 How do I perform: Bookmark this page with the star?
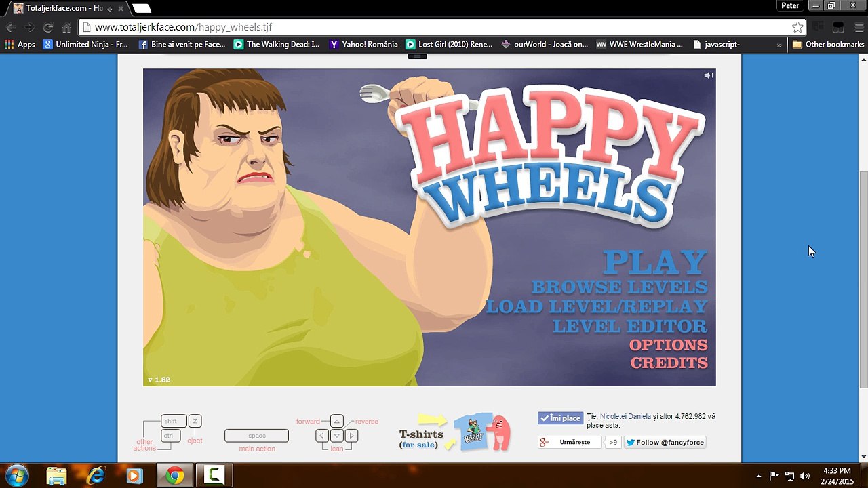tap(797, 27)
